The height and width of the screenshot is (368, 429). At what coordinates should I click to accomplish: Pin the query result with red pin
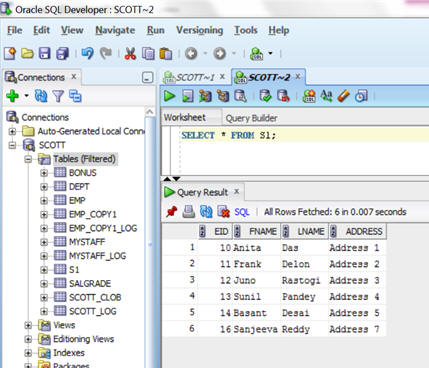pyautogui.click(x=172, y=211)
